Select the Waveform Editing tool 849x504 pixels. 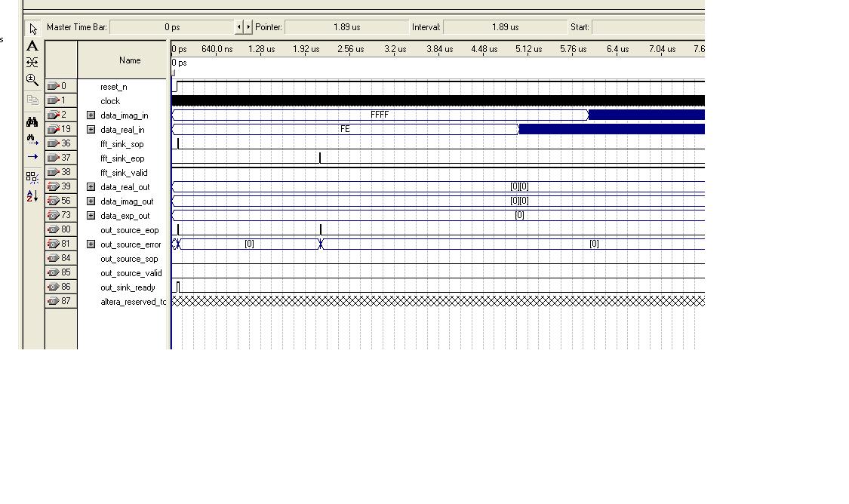(x=32, y=63)
